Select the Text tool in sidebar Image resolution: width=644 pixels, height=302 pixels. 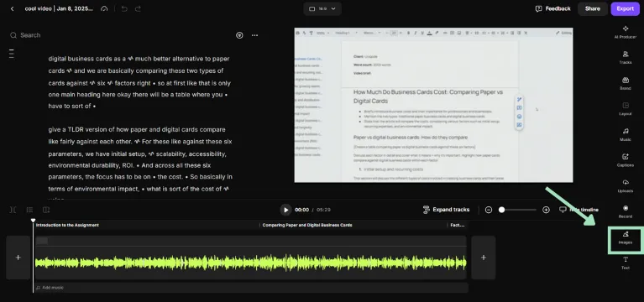click(x=625, y=263)
